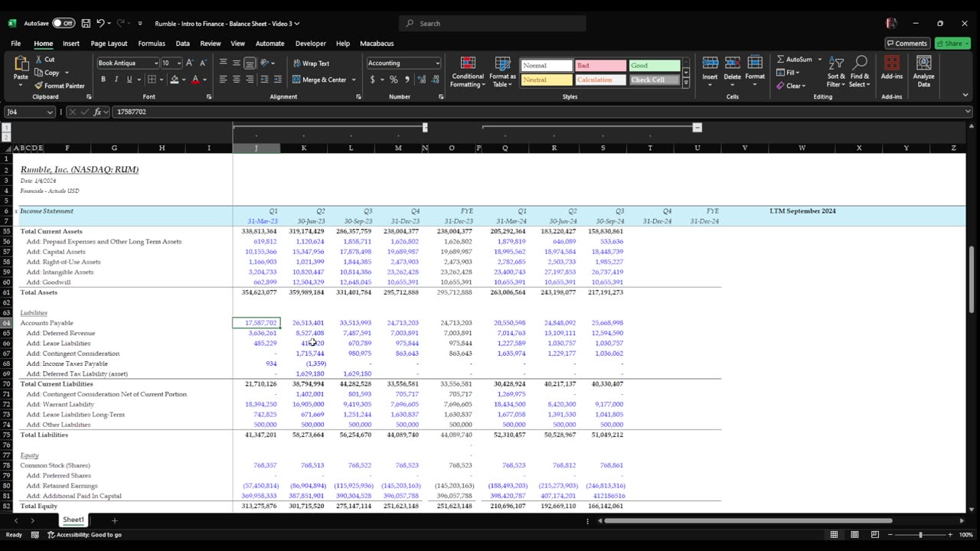
Task: Open Conditional Formatting menu
Action: (468, 72)
